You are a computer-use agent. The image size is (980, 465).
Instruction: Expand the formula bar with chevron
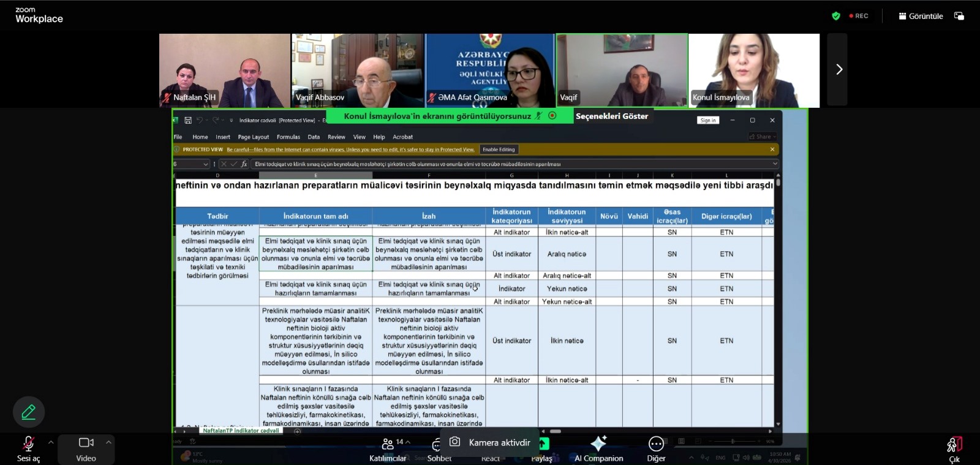coord(775,164)
